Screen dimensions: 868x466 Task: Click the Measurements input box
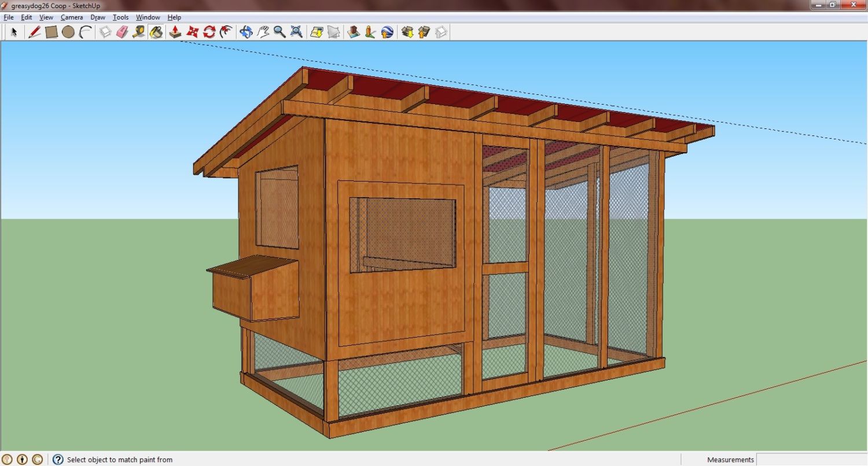click(811, 460)
